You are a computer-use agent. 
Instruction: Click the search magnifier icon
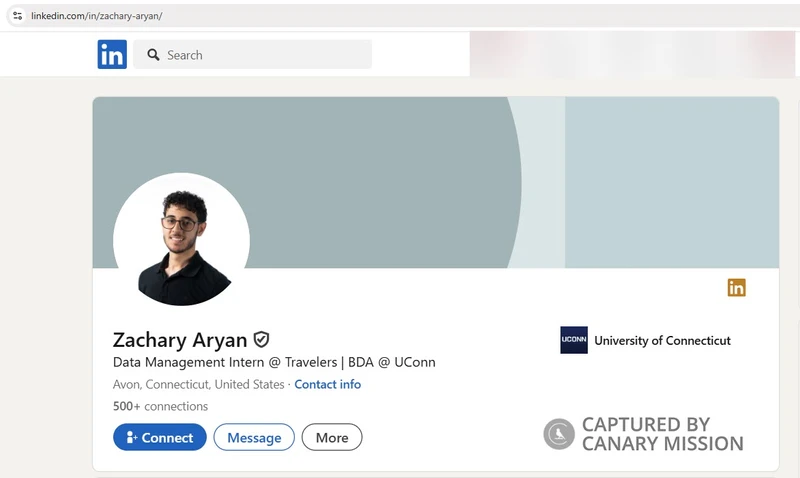tap(153, 55)
